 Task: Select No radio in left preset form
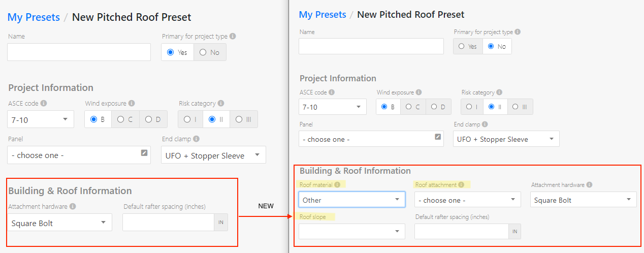tap(210, 52)
